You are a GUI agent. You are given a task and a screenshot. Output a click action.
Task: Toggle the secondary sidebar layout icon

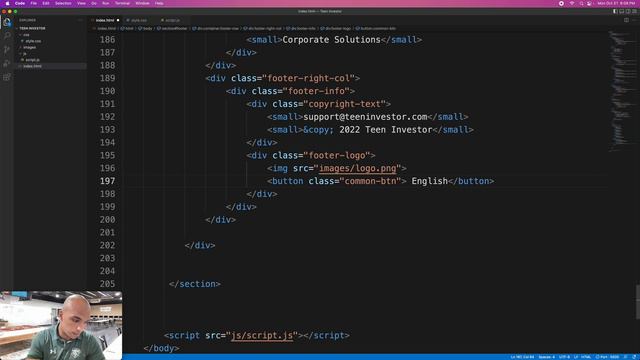628,11
